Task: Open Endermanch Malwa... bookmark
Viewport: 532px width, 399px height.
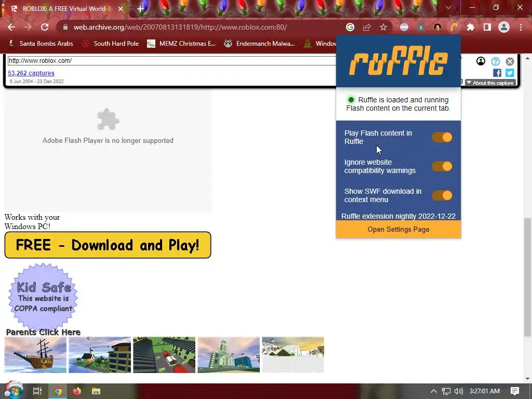Action: [260, 44]
